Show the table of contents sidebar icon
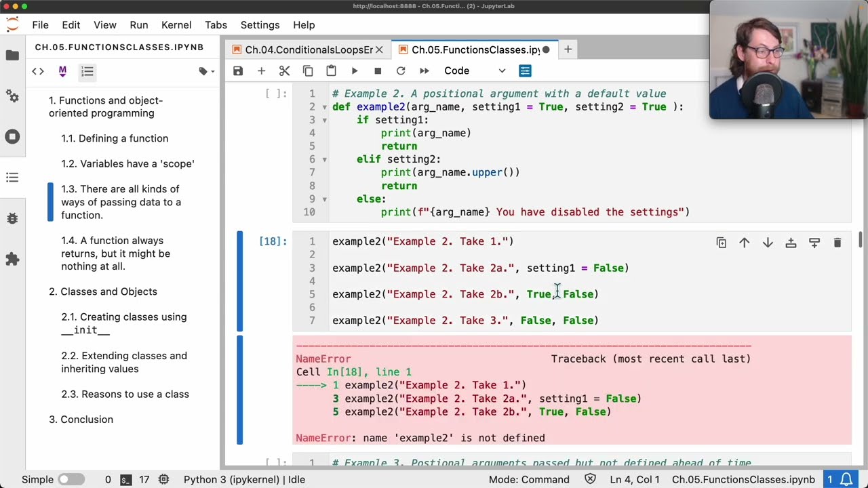Image resolution: width=868 pixels, height=488 pixels. [12, 178]
